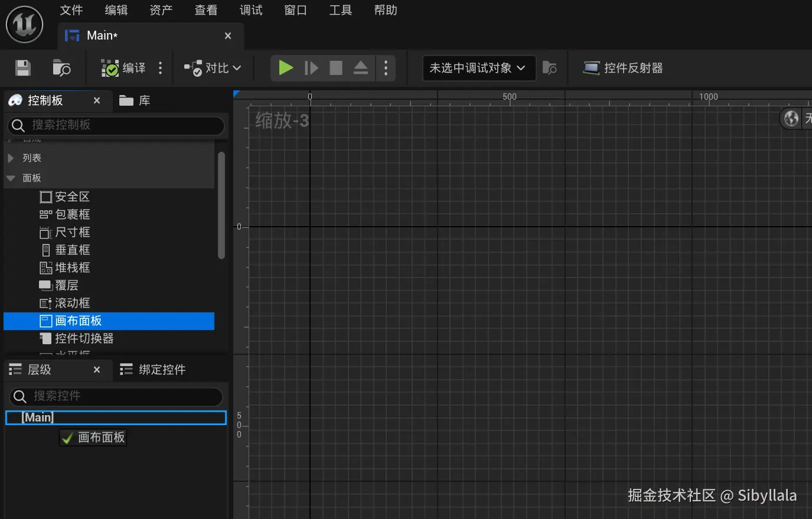The image size is (812, 519).
Task: Open 未选中调试对象 debug object dropdown
Action: tap(479, 68)
